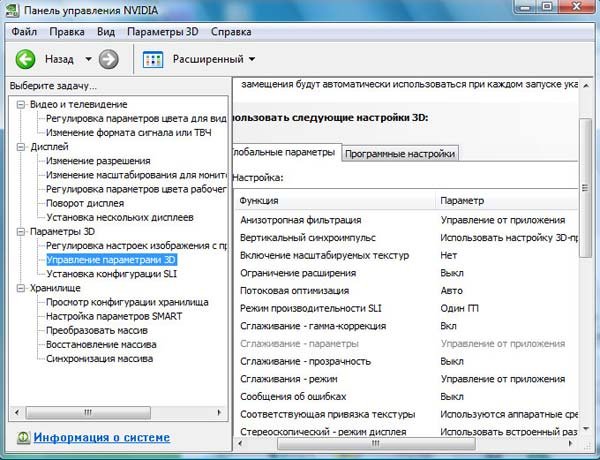Collapse the Хранилище tree section
This screenshot has height=460, width=600.
pos(21,288)
